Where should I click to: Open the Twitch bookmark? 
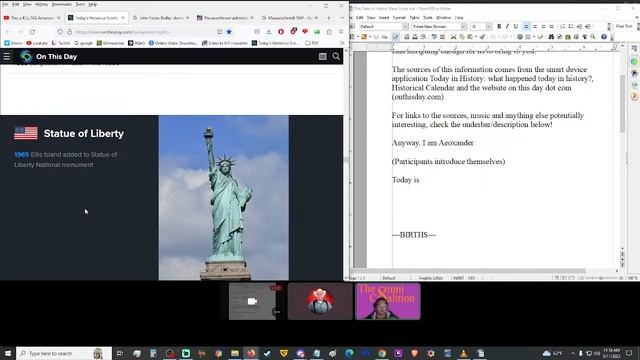click(x=61, y=43)
